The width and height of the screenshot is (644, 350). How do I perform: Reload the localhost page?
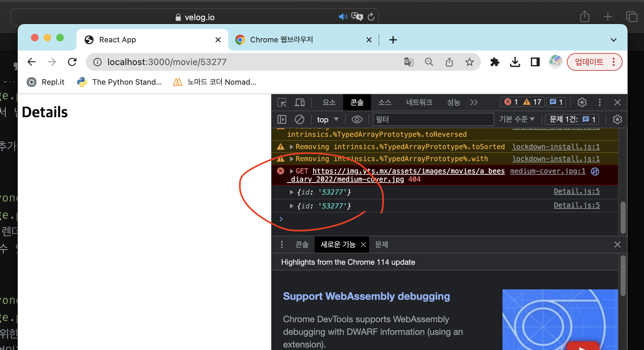click(72, 62)
